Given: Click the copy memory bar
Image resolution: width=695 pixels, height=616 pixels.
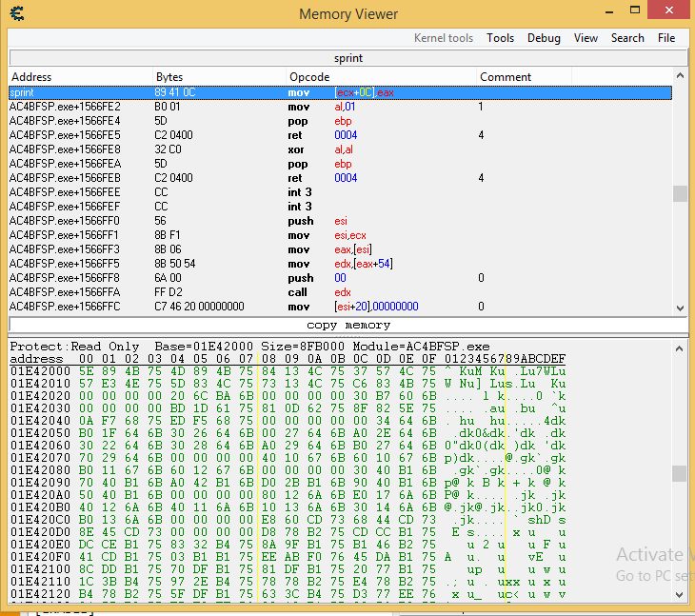Looking at the screenshot, I should pyautogui.click(x=347, y=326).
